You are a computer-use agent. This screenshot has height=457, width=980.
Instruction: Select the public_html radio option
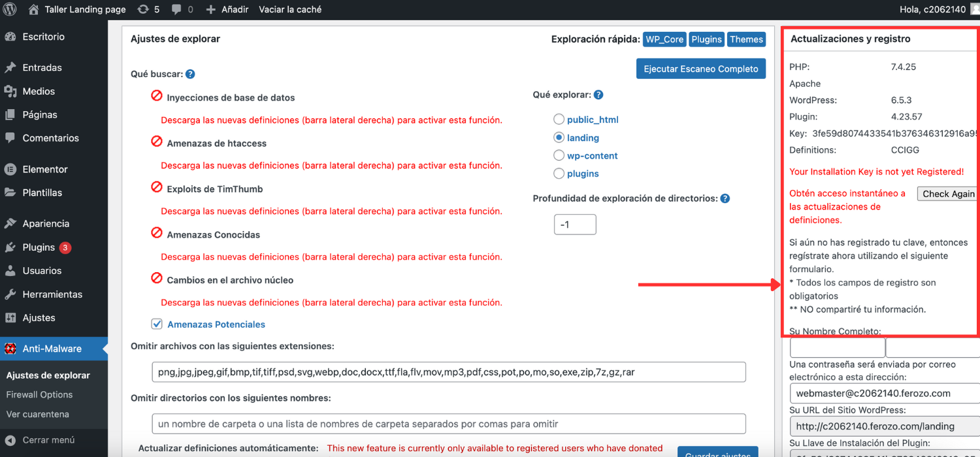[559, 119]
